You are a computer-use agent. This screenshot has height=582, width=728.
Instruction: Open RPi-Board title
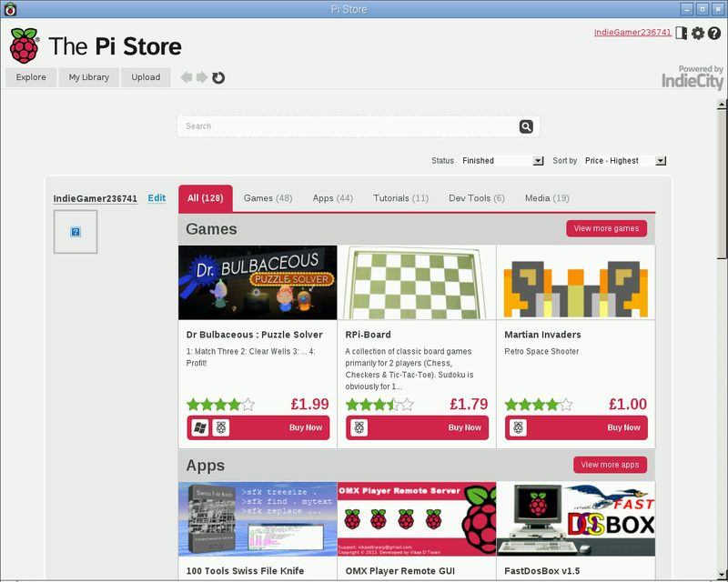tap(369, 335)
